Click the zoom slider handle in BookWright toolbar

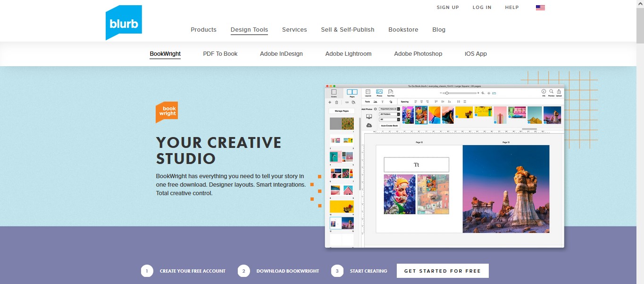point(446,93)
